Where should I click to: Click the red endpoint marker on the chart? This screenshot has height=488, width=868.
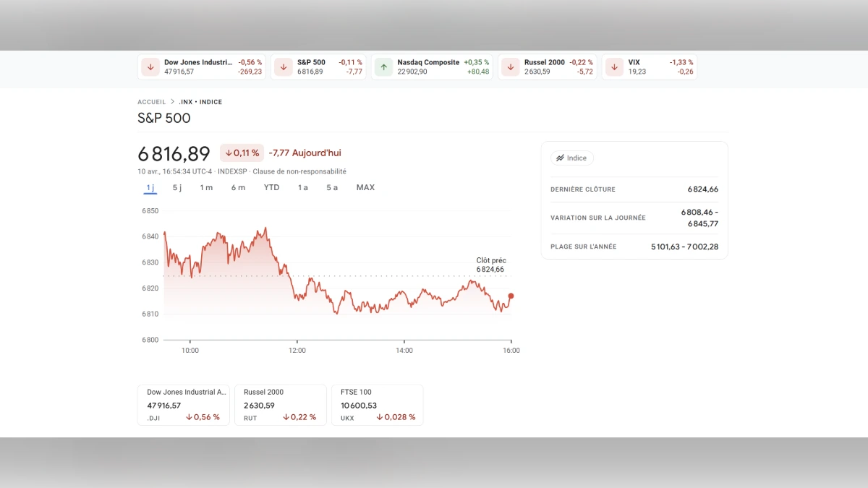coord(510,296)
